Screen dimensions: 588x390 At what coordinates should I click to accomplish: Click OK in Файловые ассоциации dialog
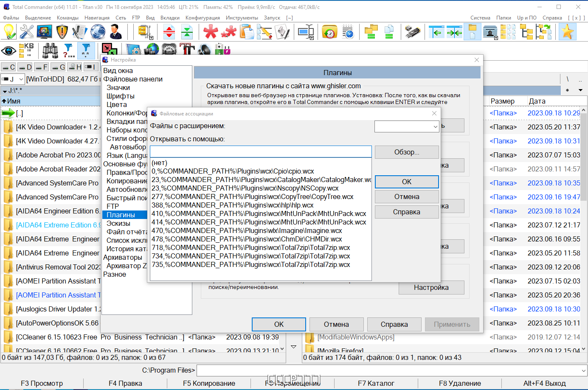tap(407, 182)
